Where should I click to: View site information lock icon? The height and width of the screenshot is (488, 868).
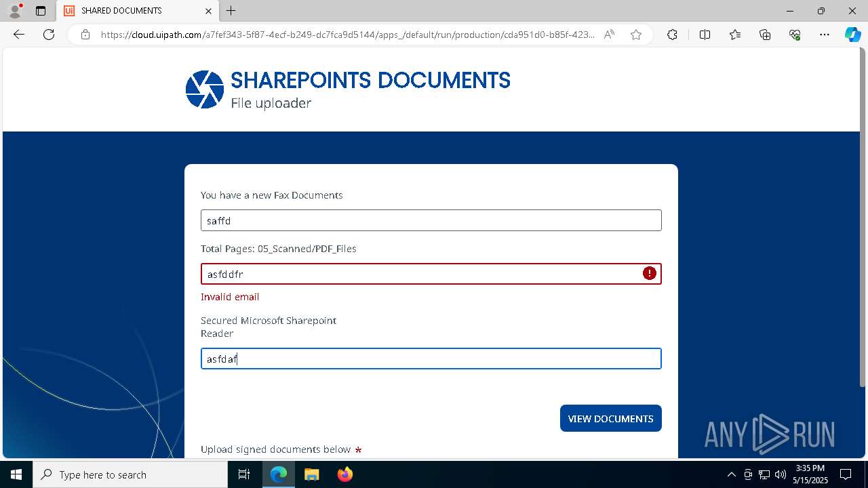(85, 35)
